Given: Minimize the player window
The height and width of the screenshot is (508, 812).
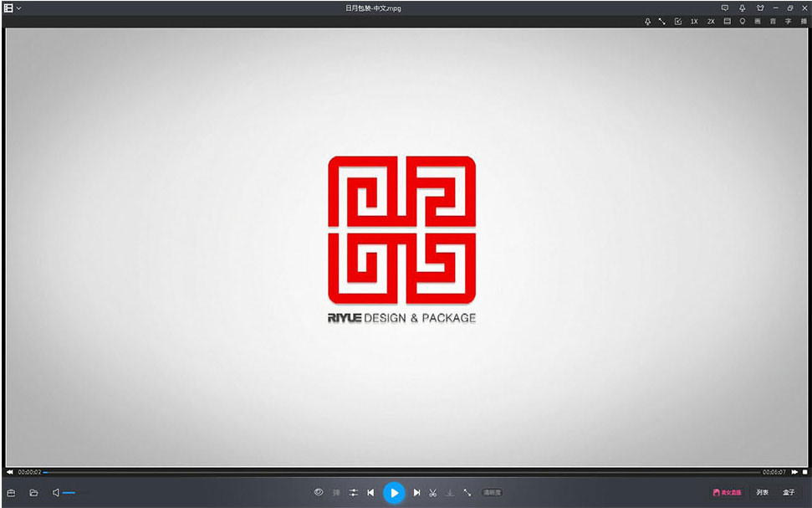Looking at the screenshot, I should [x=775, y=8].
